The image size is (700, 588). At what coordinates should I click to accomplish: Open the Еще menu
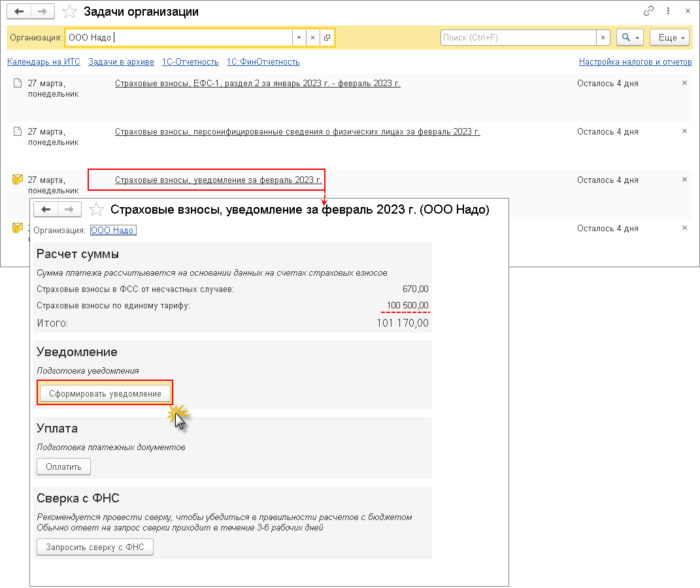(670, 38)
